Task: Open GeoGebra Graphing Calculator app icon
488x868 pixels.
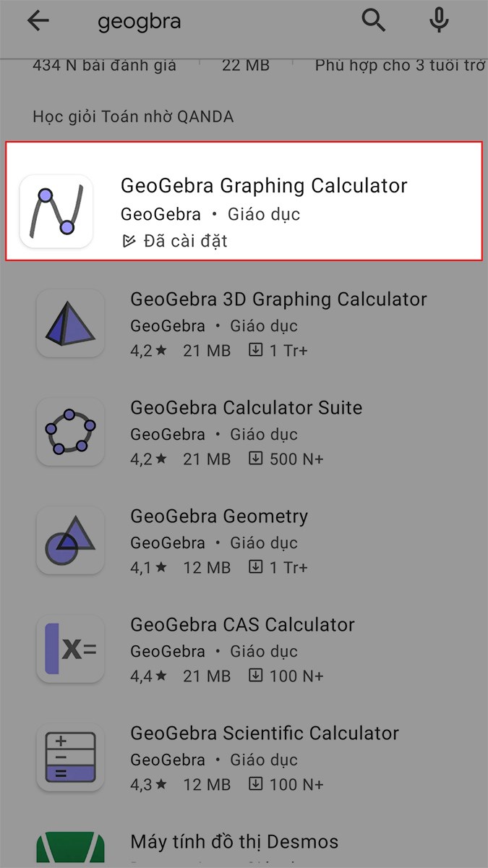Action: coord(56,211)
